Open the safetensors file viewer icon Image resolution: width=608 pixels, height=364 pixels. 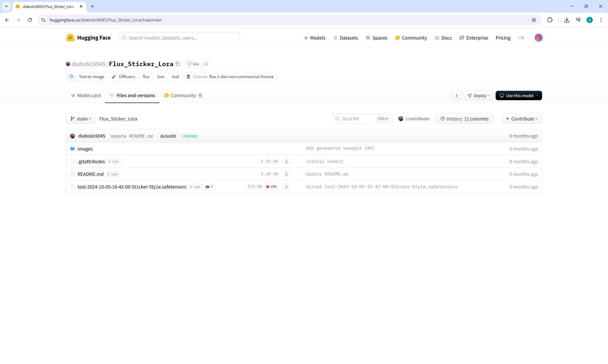[x=209, y=187]
